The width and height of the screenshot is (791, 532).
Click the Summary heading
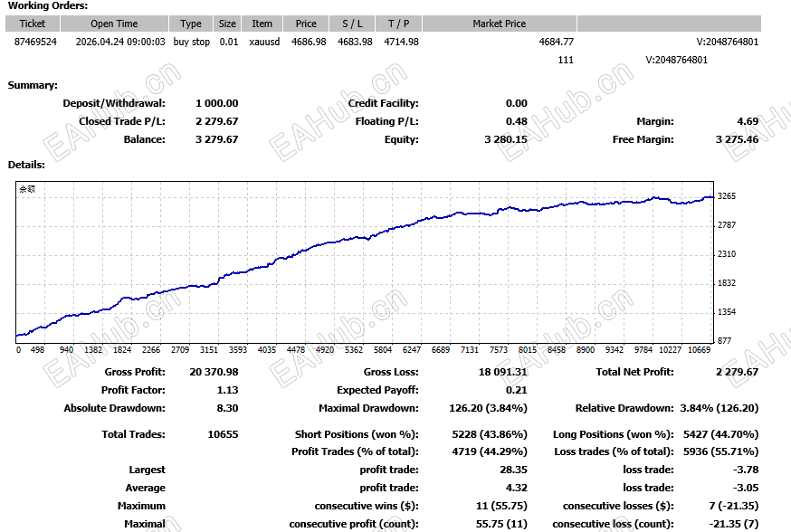pos(33,85)
